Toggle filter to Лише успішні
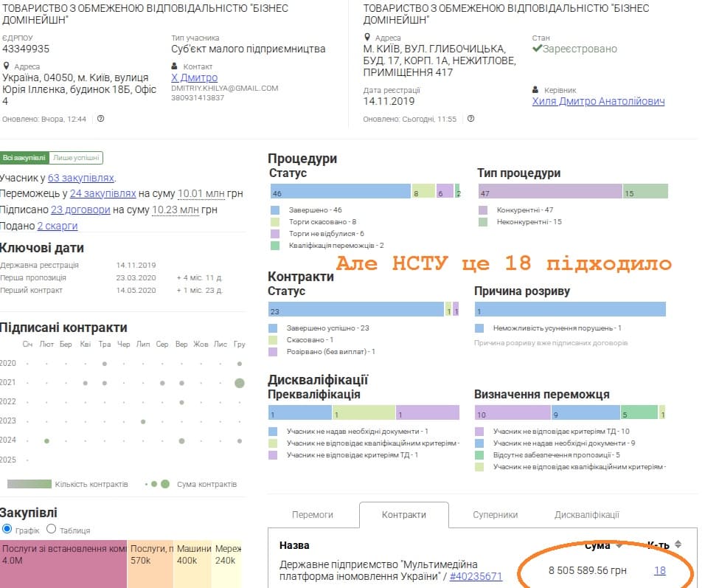The height and width of the screenshot is (588, 705). pyautogui.click(x=77, y=158)
